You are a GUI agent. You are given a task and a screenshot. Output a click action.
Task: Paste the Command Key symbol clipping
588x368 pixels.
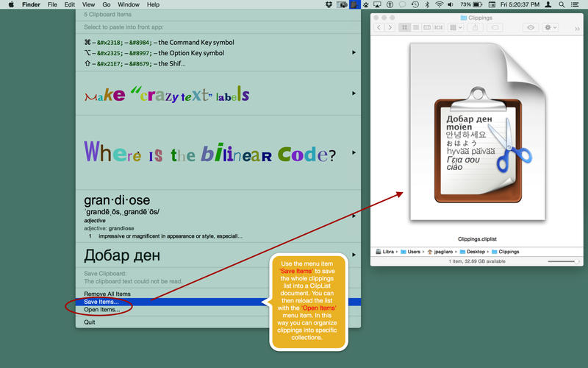click(218, 52)
